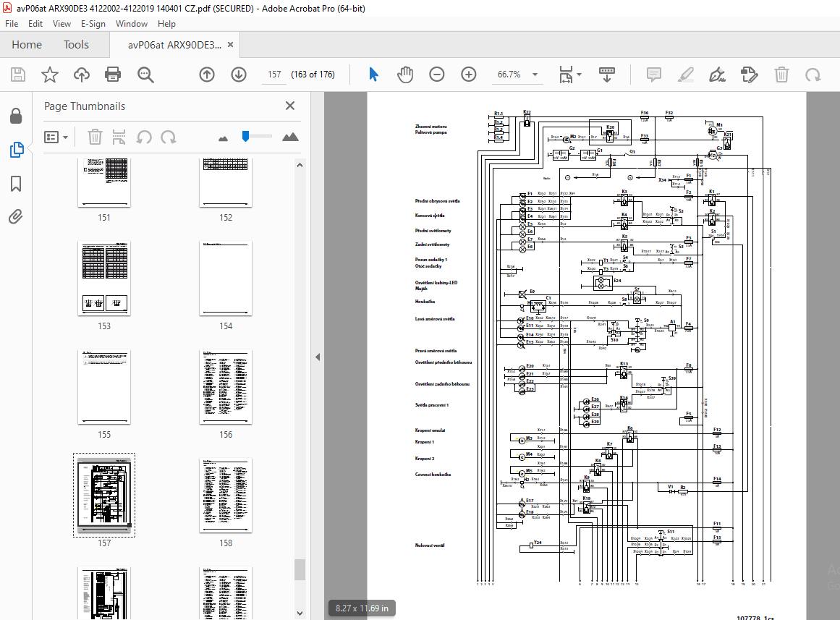Expand the fit page options dropdown arrow
The width and height of the screenshot is (840, 620).
[x=579, y=75]
